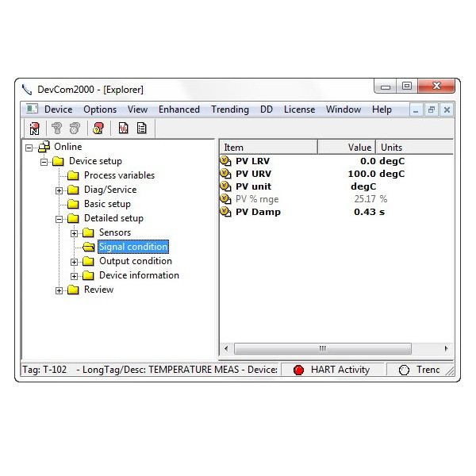
Task: Click the variable icon beside PV Damp
Action: [x=225, y=212]
